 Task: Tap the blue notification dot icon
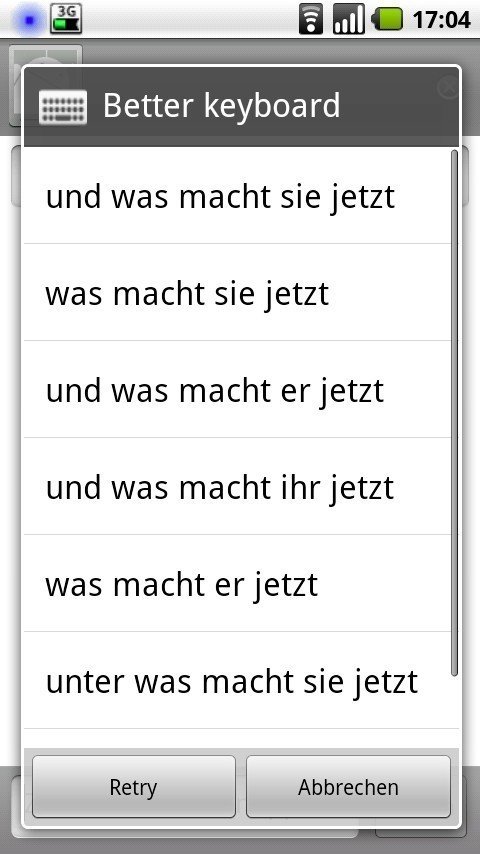click(29, 21)
